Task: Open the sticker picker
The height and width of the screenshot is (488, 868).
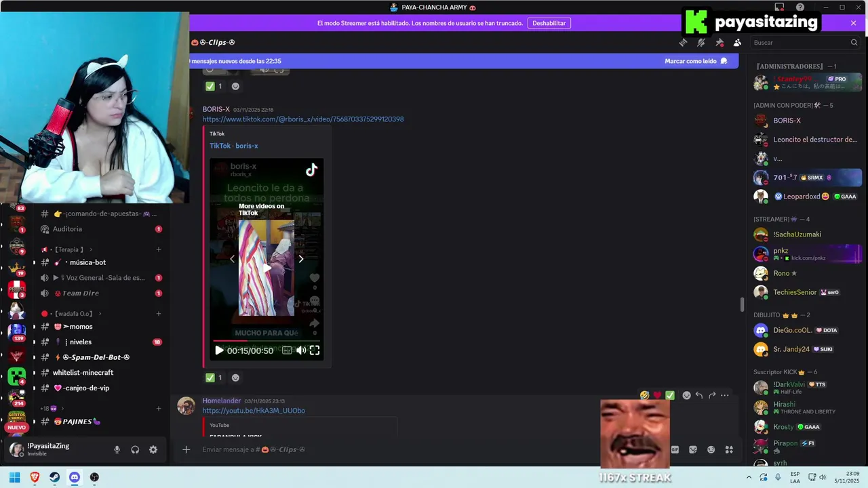Action: coord(693,449)
